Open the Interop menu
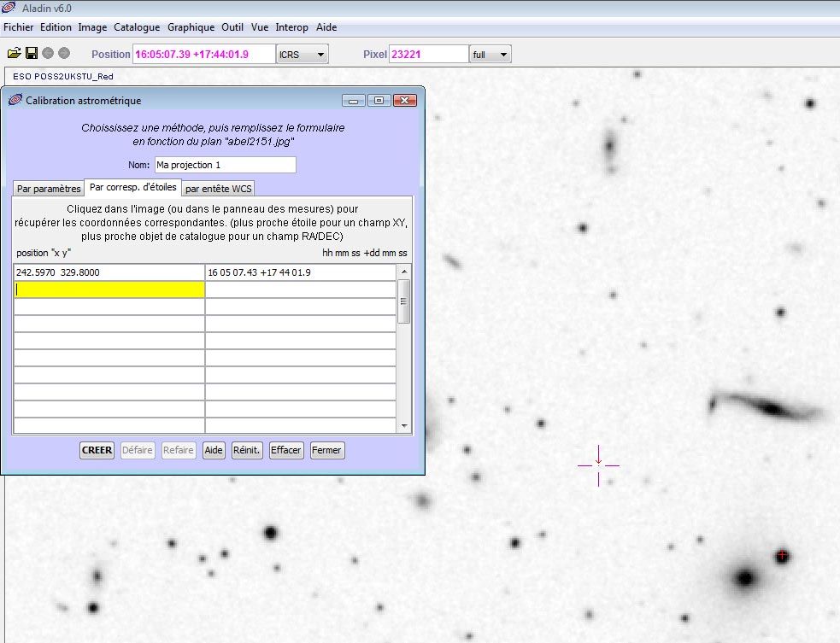The width and height of the screenshot is (840, 643). 292,27
